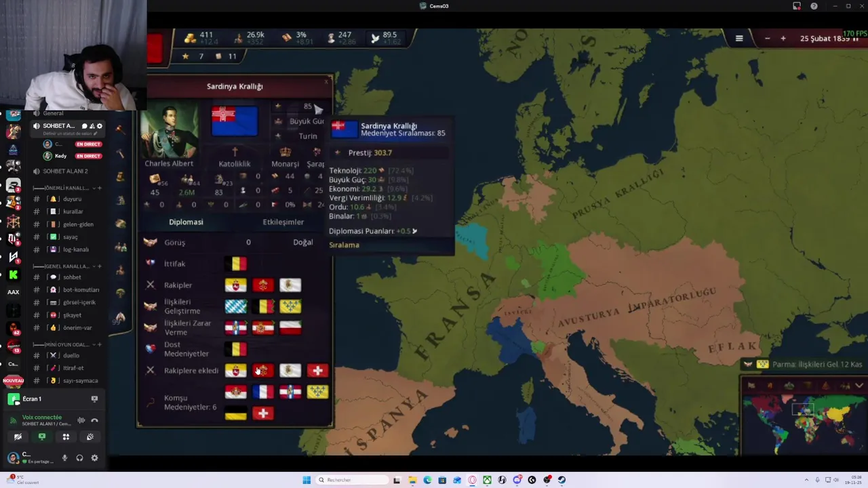The height and width of the screenshot is (488, 868).
Task: Click the gold coins treasury icon
Action: coord(191,38)
